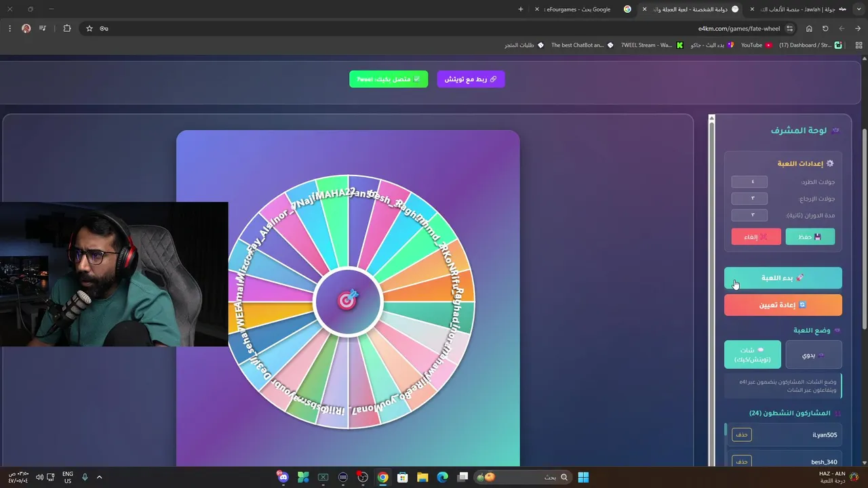Click the admin panel scrollbar
The width and height of the screenshot is (868, 488).
point(711,290)
